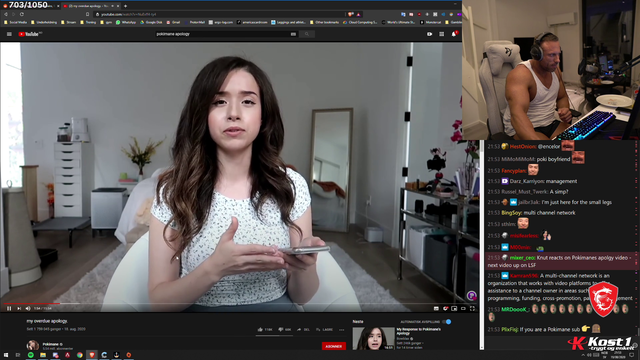Pause the YouTube video

pyautogui.click(x=9, y=309)
